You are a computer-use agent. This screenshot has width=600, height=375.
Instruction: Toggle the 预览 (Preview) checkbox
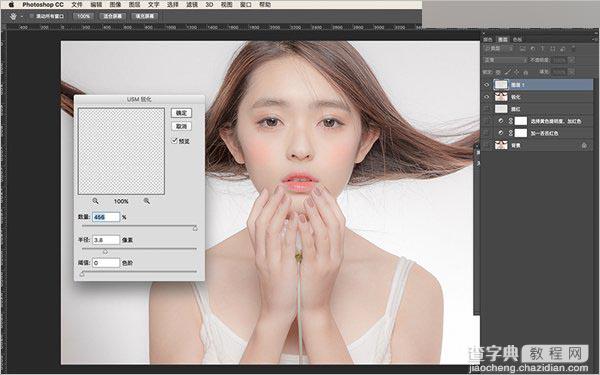[174, 141]
